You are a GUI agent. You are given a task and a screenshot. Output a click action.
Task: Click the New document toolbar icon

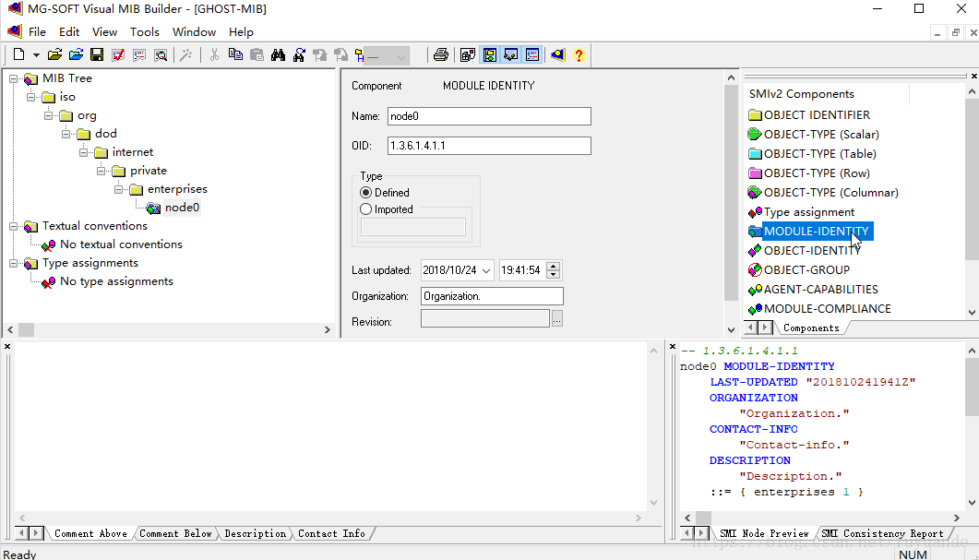coord(18,55)
